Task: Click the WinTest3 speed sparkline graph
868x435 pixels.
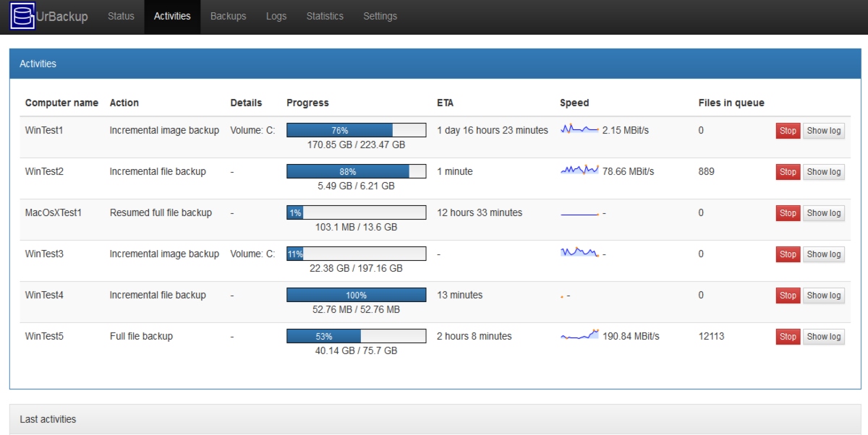Action: pos(579,252)
